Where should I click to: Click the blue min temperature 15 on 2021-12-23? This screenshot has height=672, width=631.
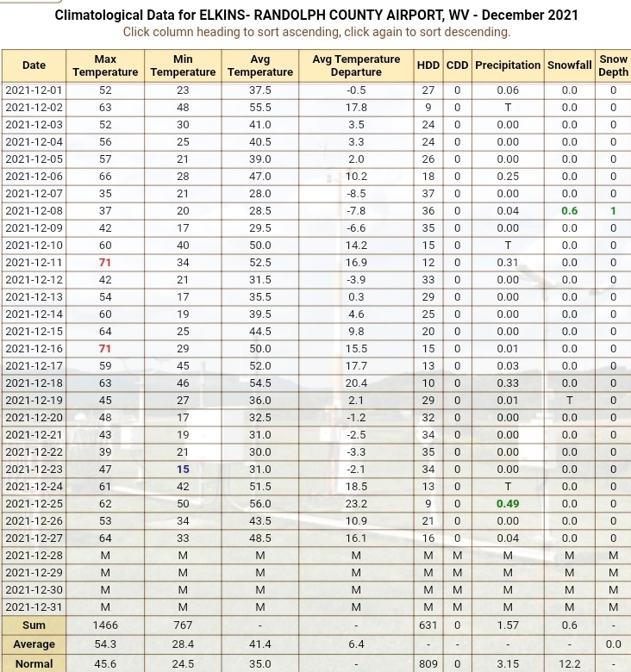[x=183, y=470]
